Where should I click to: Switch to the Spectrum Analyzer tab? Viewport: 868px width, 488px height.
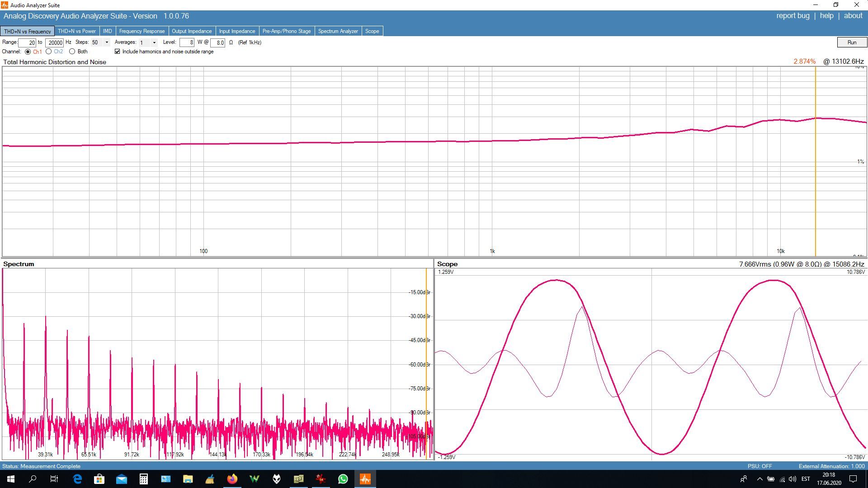click(338, 31)
